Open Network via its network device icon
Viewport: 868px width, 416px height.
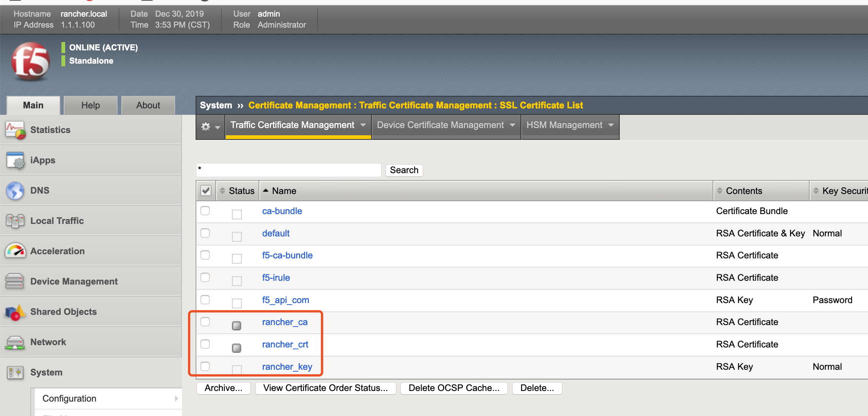point(14,342)
